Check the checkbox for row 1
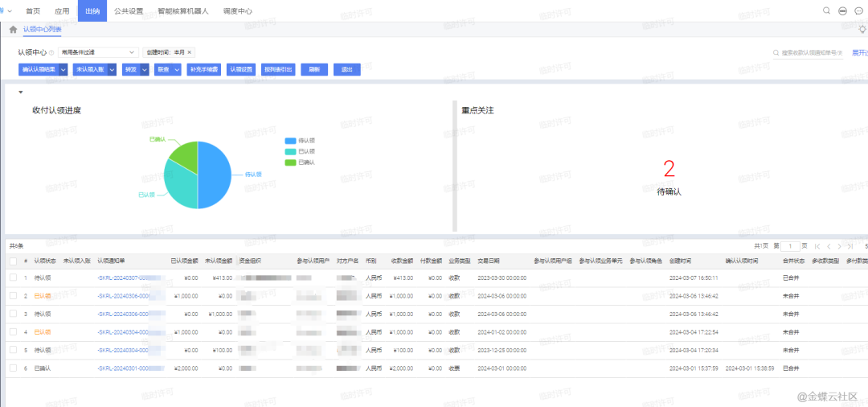868x407 pixels. (13, 277)
